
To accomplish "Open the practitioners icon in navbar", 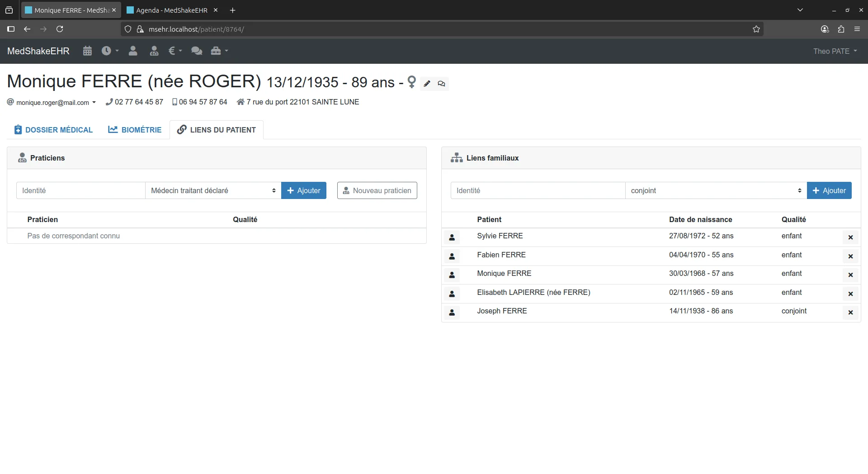I will [x=154, y=51].
